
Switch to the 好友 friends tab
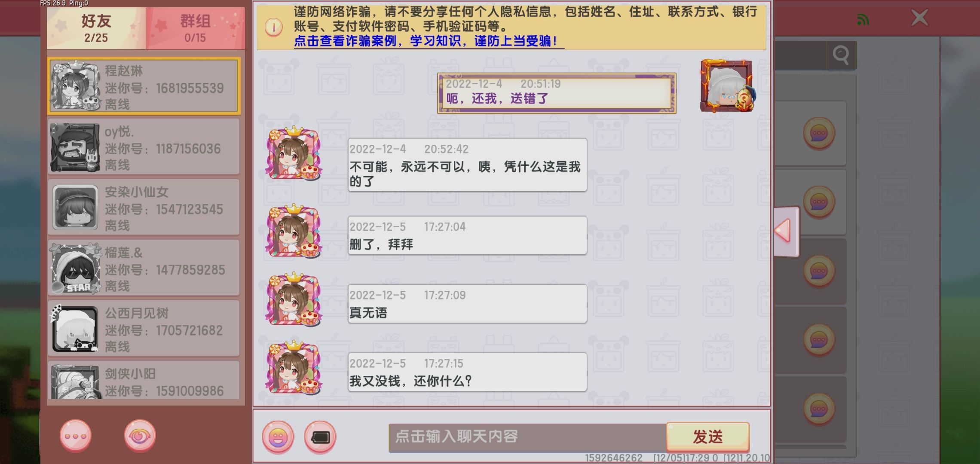[96, 28]
